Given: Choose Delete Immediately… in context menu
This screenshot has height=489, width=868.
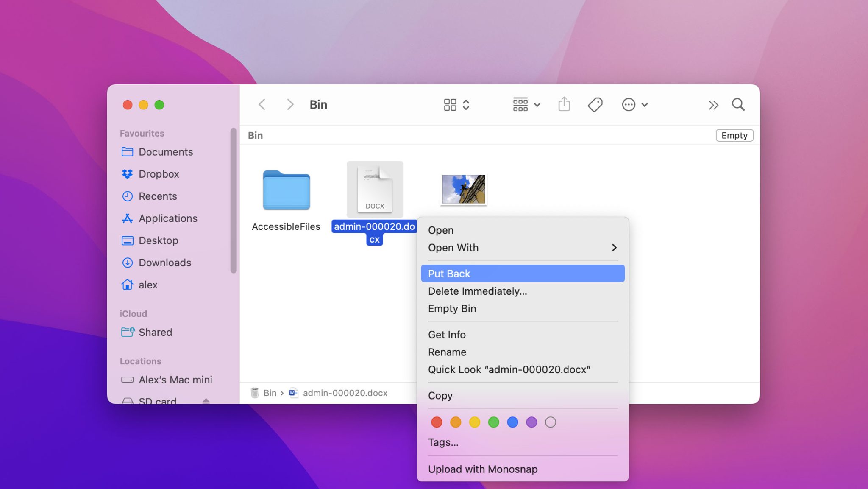Looking at the screenshot, I should pos(523,291).
